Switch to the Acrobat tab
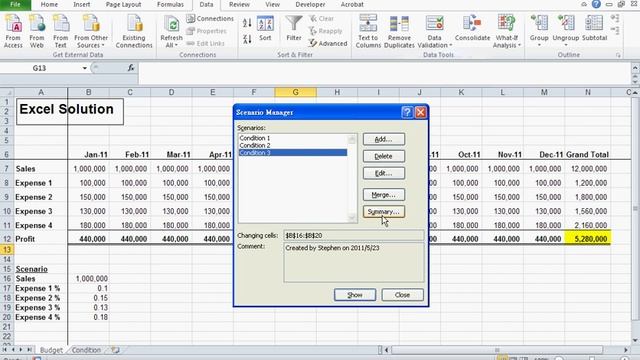 pos(352,4)
